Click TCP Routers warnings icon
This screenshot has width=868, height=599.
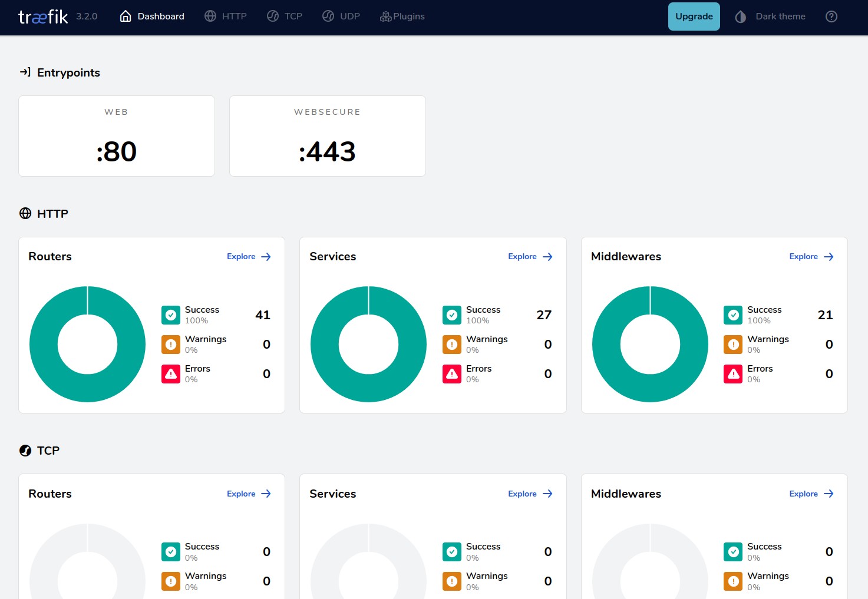click(x=171, y=581)
